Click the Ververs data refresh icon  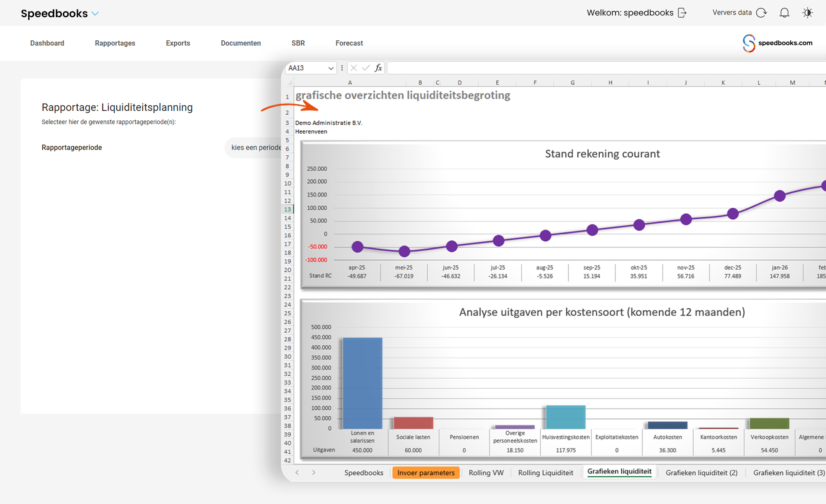pyautogui.click(x=761, y=13)
